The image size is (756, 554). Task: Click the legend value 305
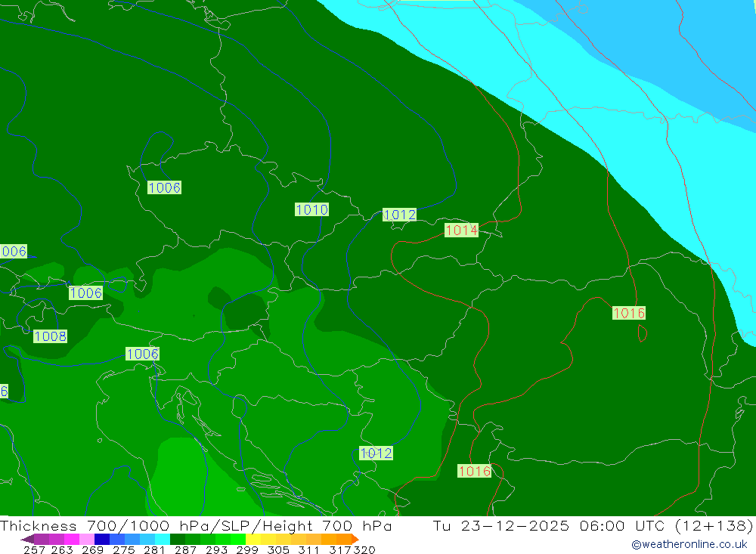pos(277,549)
